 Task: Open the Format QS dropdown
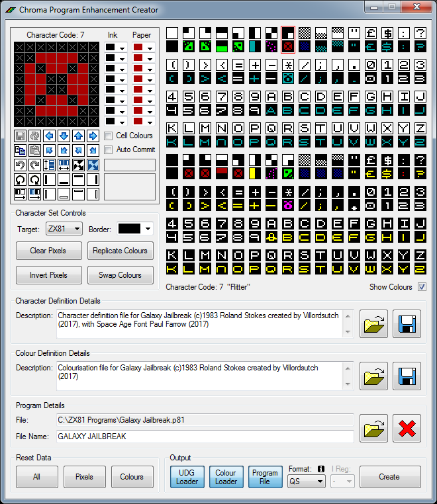[x=307, y=481]
